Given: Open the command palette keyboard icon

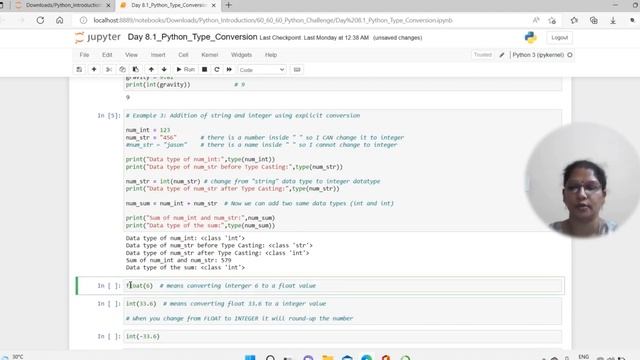Looking at the screenshot, I should [x=297, y=70].
